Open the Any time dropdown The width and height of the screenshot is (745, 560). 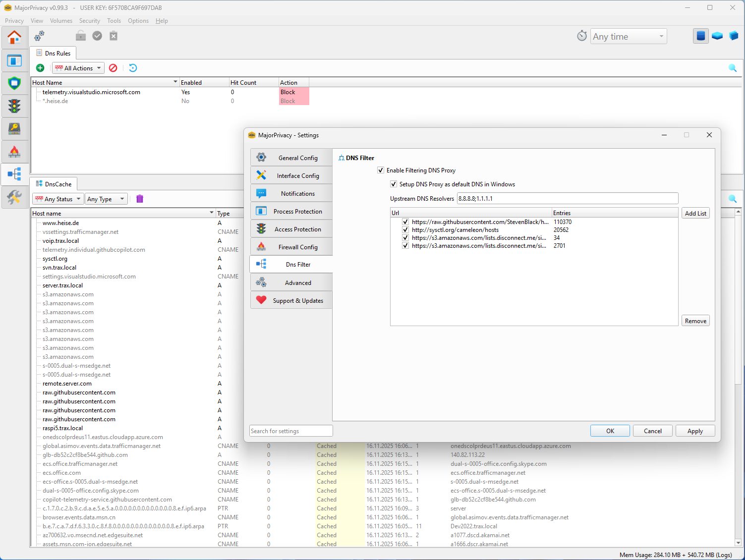628,37
